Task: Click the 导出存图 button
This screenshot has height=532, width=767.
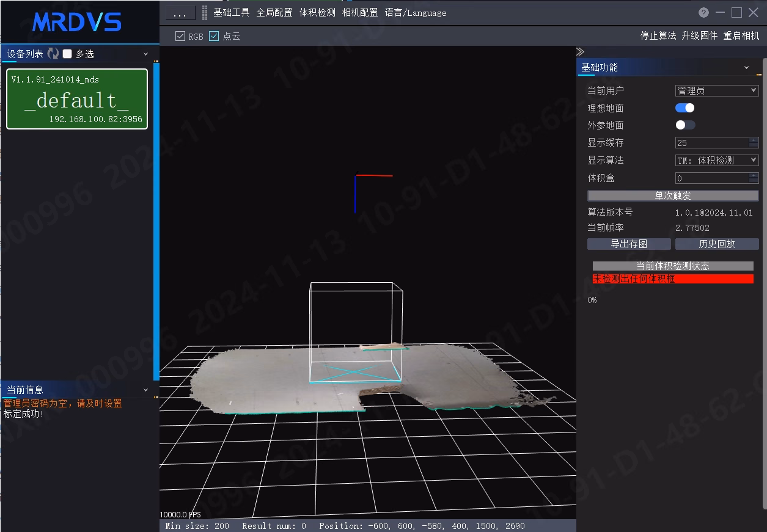Action: (629, 244)
